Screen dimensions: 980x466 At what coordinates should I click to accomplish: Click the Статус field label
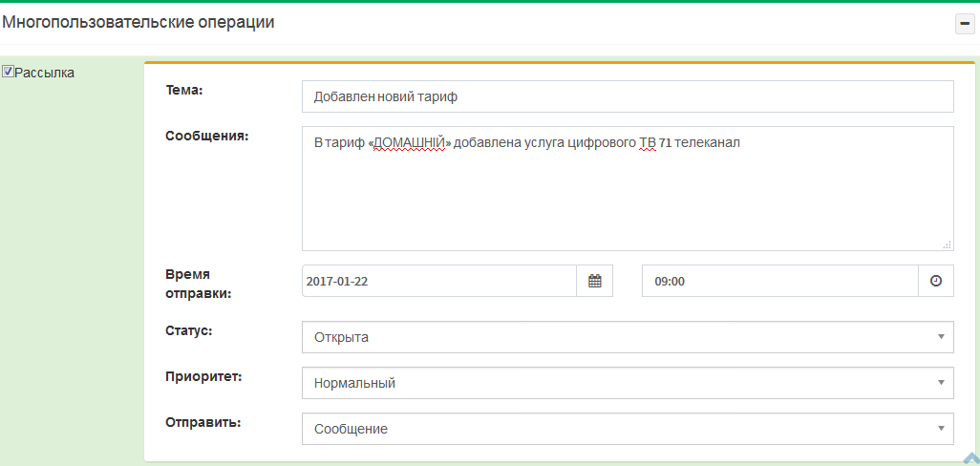(x=189, y=330)
